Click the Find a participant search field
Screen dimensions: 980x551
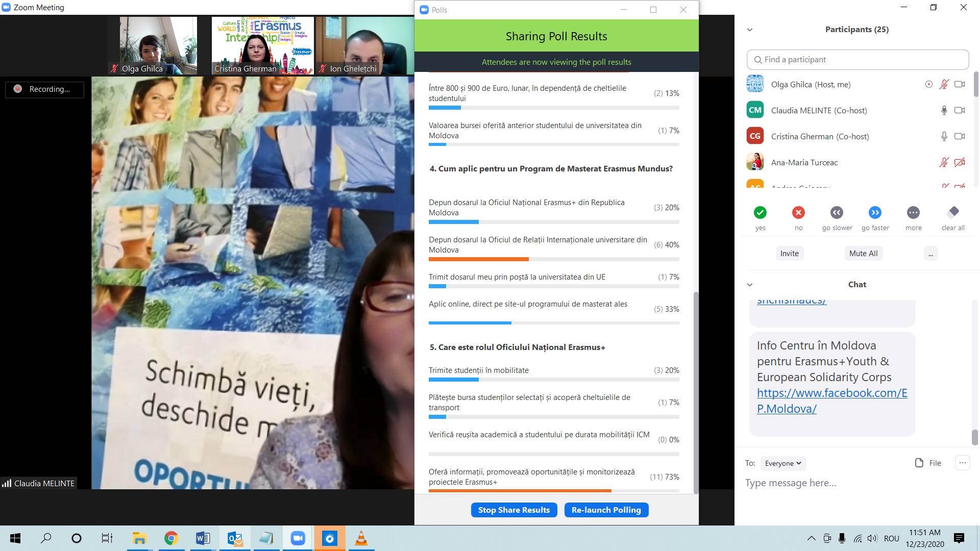857,60
